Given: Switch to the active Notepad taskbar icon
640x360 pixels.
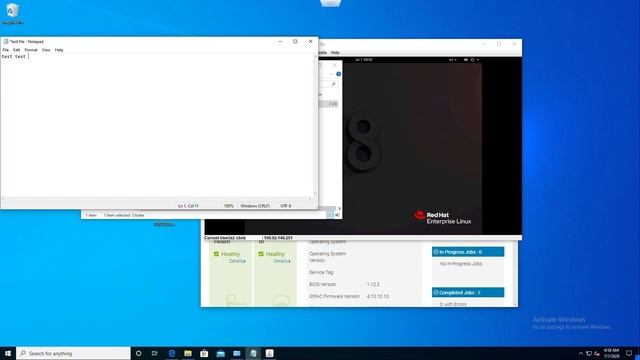Looking at the screenshot, I should click(x=253, y=353).
